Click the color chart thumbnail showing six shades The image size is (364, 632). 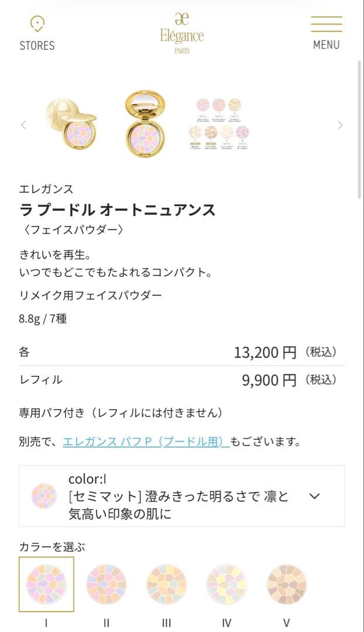pyautogui.click(x=221, y=123)
